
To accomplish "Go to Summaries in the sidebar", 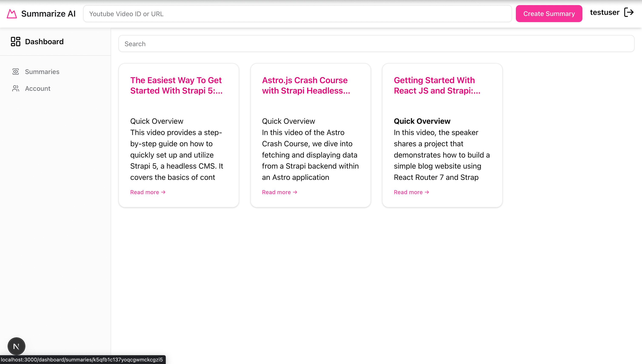I will click(42, 72).
